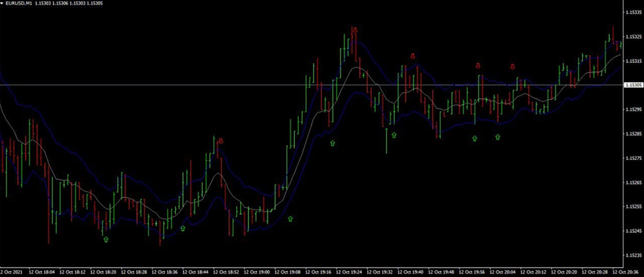Viewport: 644px width, 277px height.
Task: Select the red sell arrow at the 1.15325 peak
Action: (x=355, y=30)
